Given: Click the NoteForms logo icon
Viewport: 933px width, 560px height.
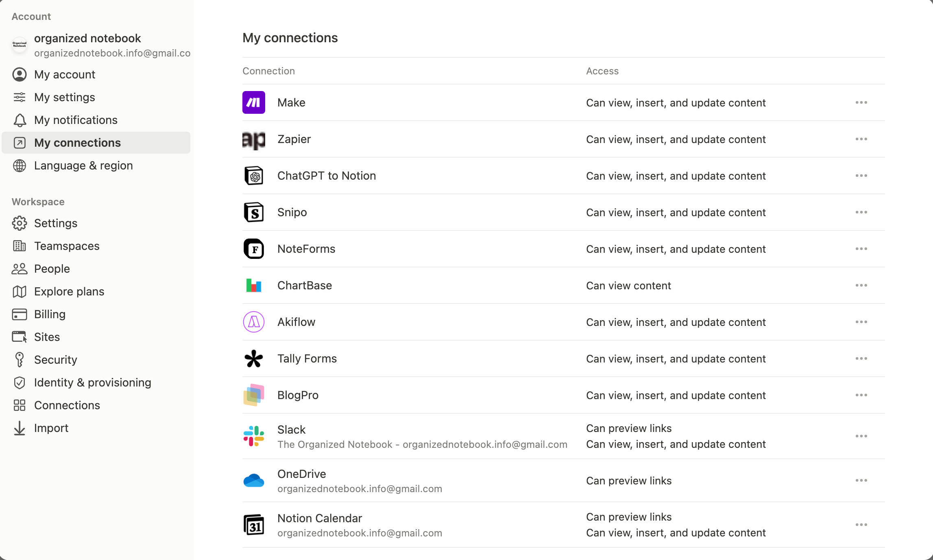Looking at the screenshot, I should [x=253, y=249].
